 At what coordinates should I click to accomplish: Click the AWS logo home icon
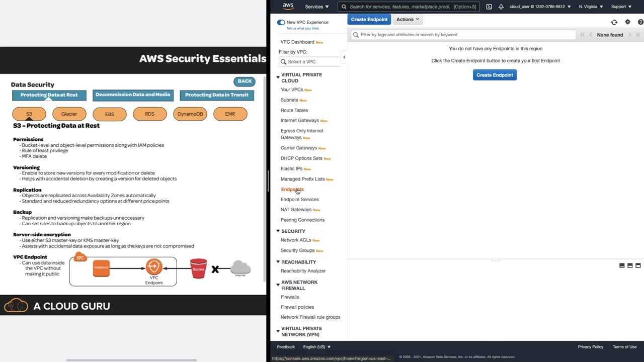point(288,7)
